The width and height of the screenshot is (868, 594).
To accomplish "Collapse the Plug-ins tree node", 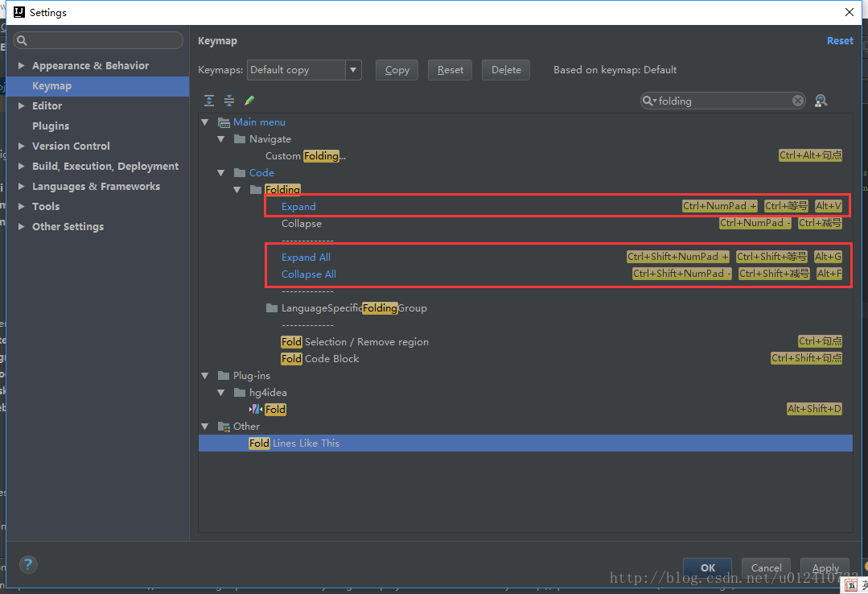I will pyautogui.click(x=205, y=376).
